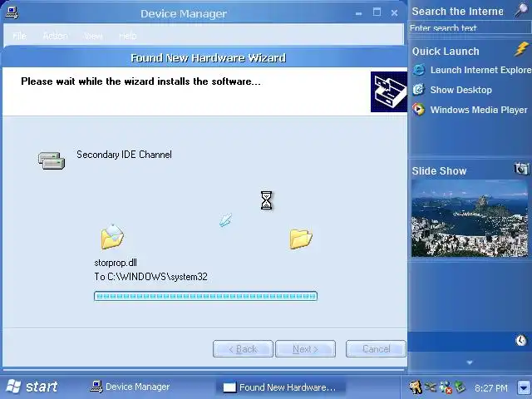Click the 8:27 PM taskbar clock
This screenshot has height=399, width=532.
click(491, 388)
